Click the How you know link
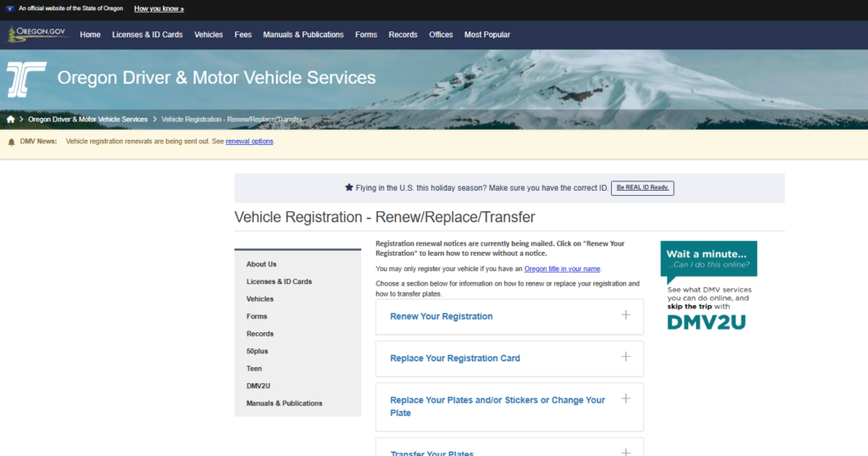Image resolution: width=868 pixels, height=456 pixels. pos(159,8)
